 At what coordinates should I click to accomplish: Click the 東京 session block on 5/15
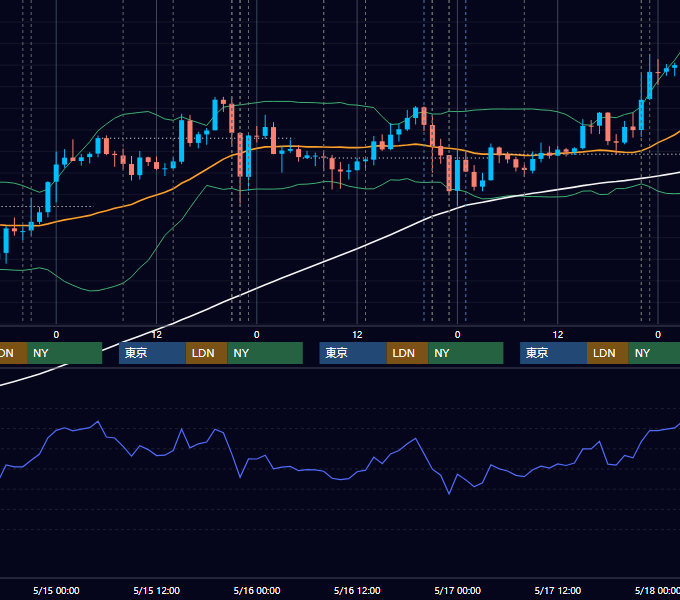pyautogui.click(x=152, y=353)
